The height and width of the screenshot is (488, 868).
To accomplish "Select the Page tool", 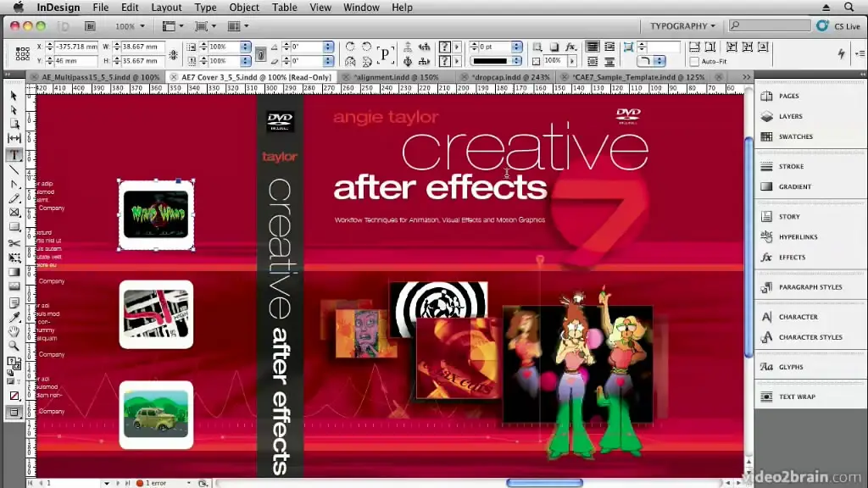I will coord(14,124).
